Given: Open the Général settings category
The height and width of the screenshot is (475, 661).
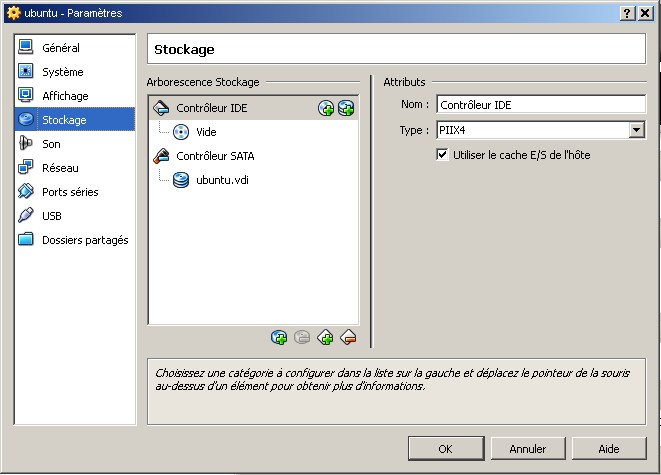Looking at the screenshot, I should pyautogui.click(x=60, y=48).
